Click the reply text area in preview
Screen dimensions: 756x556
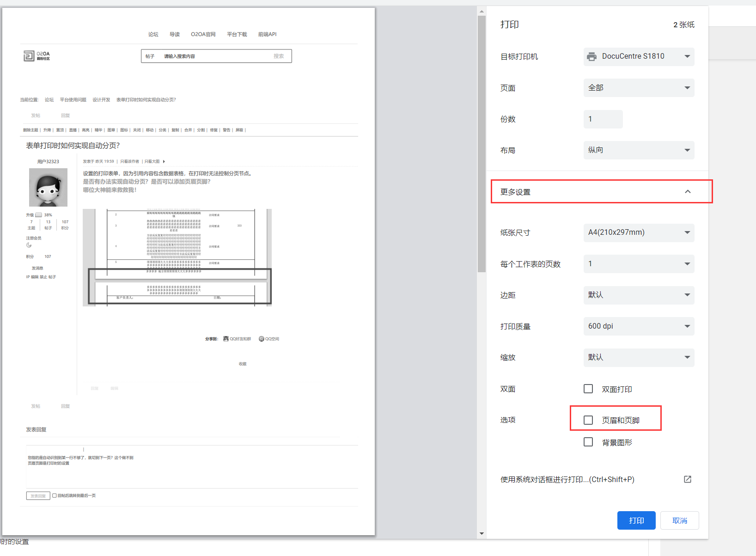point(192,466)
